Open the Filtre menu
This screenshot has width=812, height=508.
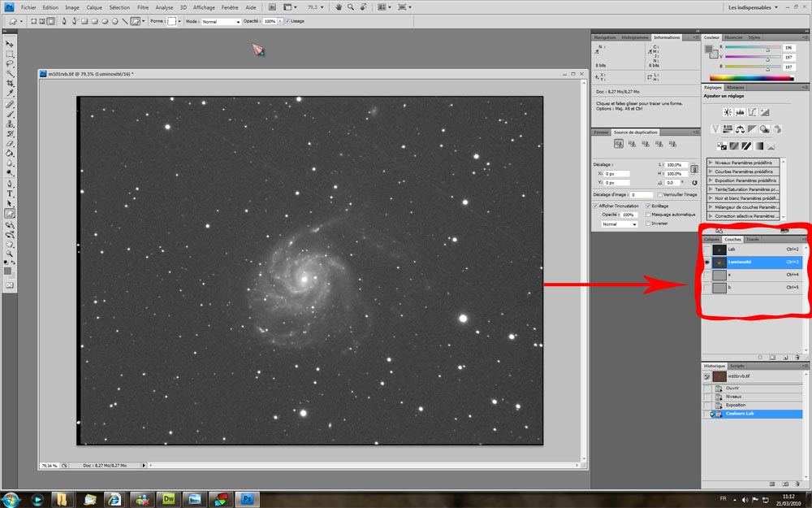pyautogui.click(x=143, y=7)
